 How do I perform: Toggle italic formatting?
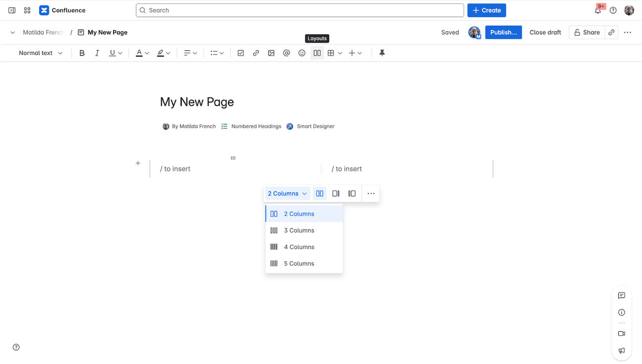coord(97,53)
